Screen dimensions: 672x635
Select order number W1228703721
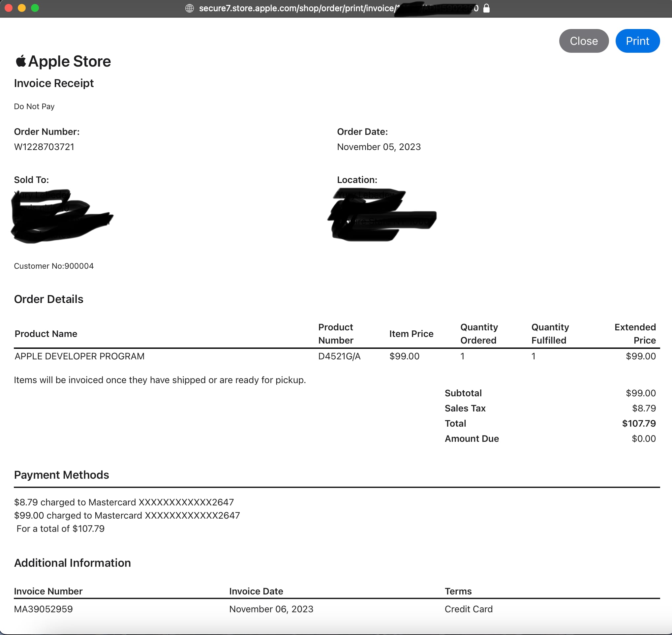point(44,147)
